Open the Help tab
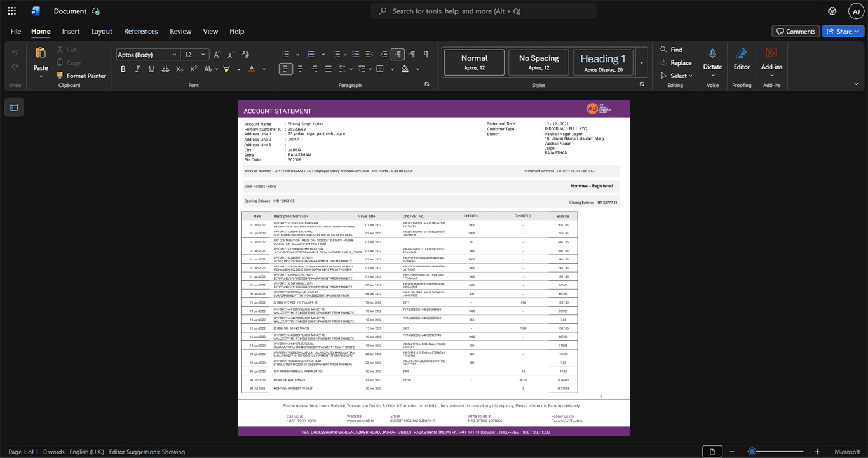868x458 pixels. pos(236,31)
